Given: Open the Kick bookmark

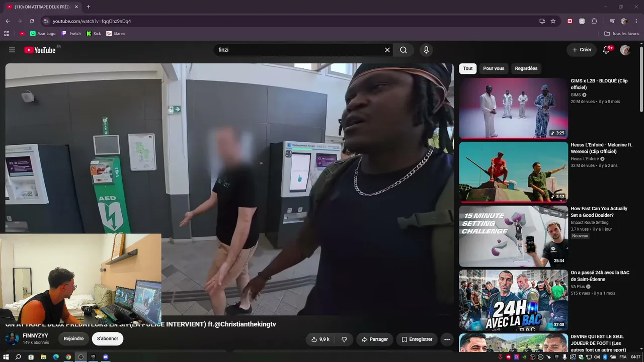Looking at the screenshot, I should click(94, 34).
